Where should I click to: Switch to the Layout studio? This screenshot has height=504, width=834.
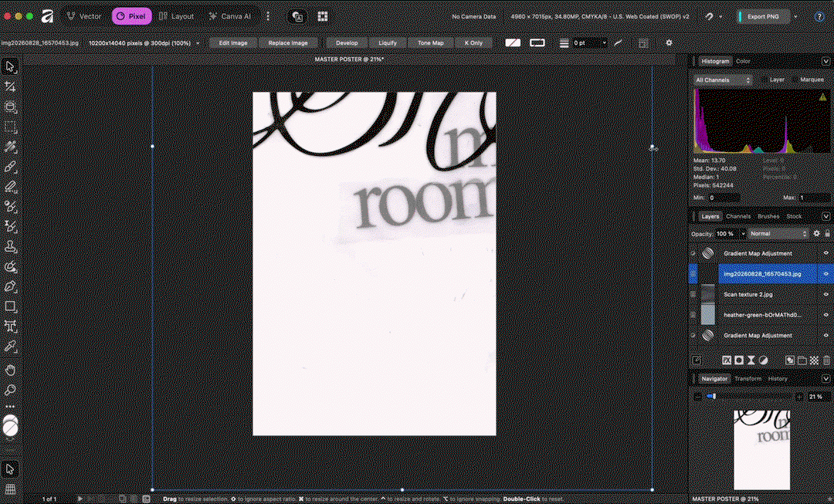click(x=177, y=16)
